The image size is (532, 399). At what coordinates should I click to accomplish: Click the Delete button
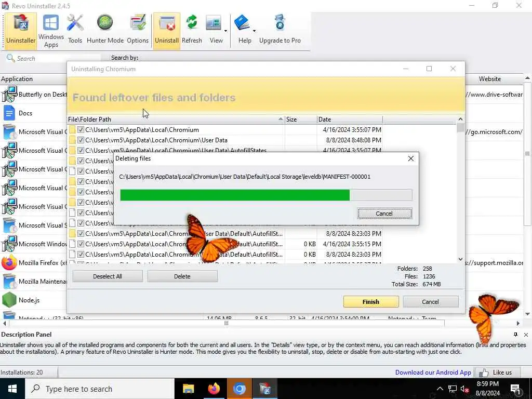[182, 276]
